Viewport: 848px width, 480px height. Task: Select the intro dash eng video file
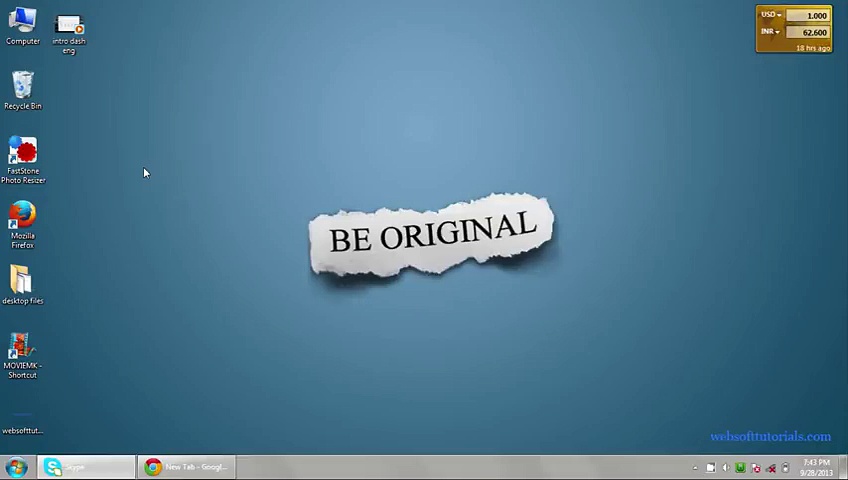[x=69, y=35]
